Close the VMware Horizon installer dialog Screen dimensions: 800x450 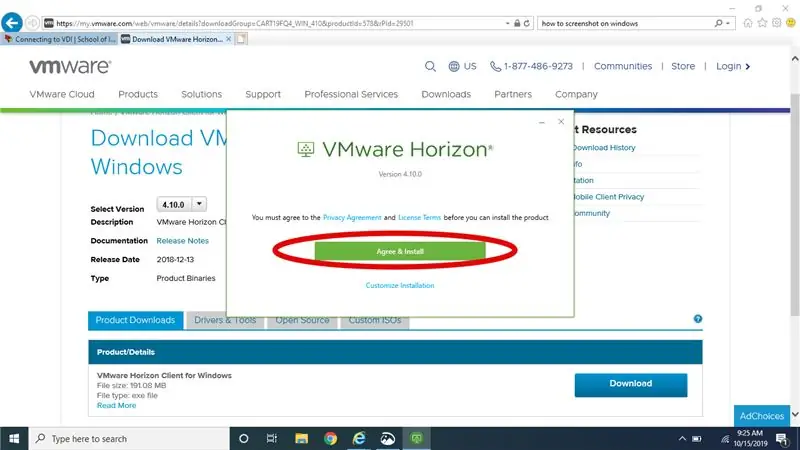tap(561, 121)
